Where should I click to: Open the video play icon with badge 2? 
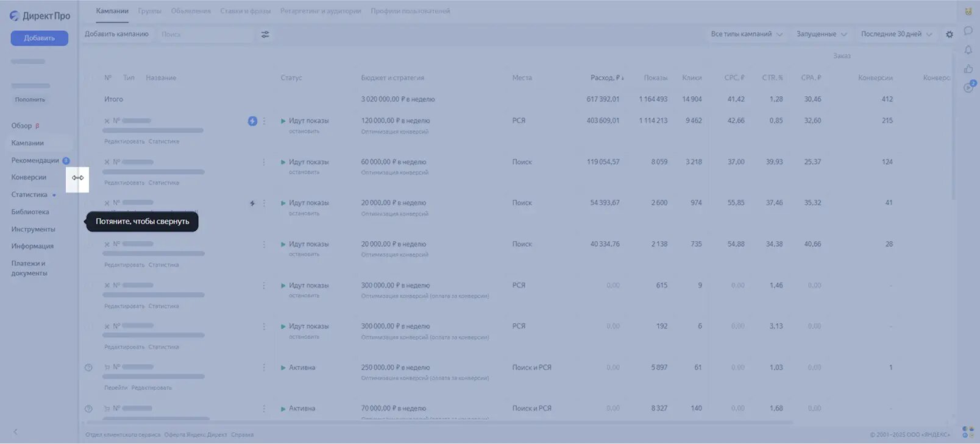(x=969, y=87)
